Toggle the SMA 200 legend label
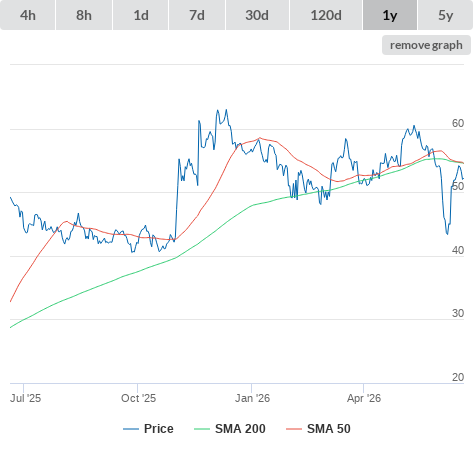The width and height of the screenshot is (474, 455). (240, 429)
